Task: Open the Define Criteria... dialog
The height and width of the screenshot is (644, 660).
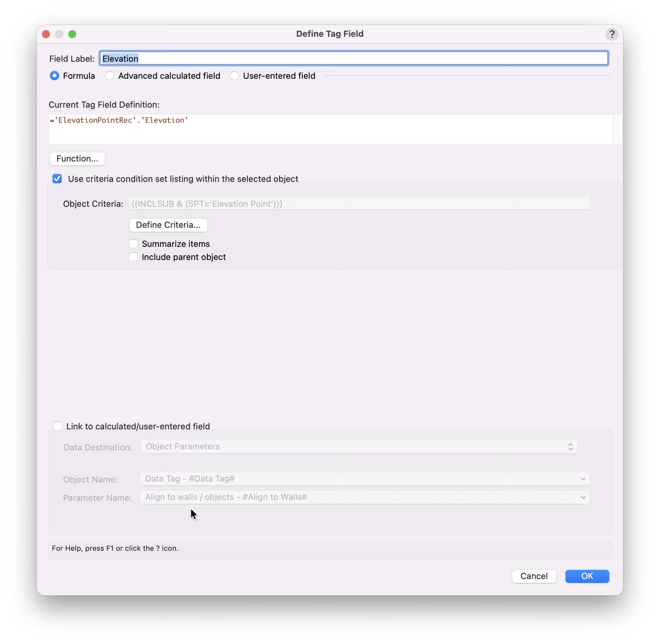Action: pos(168,225)
